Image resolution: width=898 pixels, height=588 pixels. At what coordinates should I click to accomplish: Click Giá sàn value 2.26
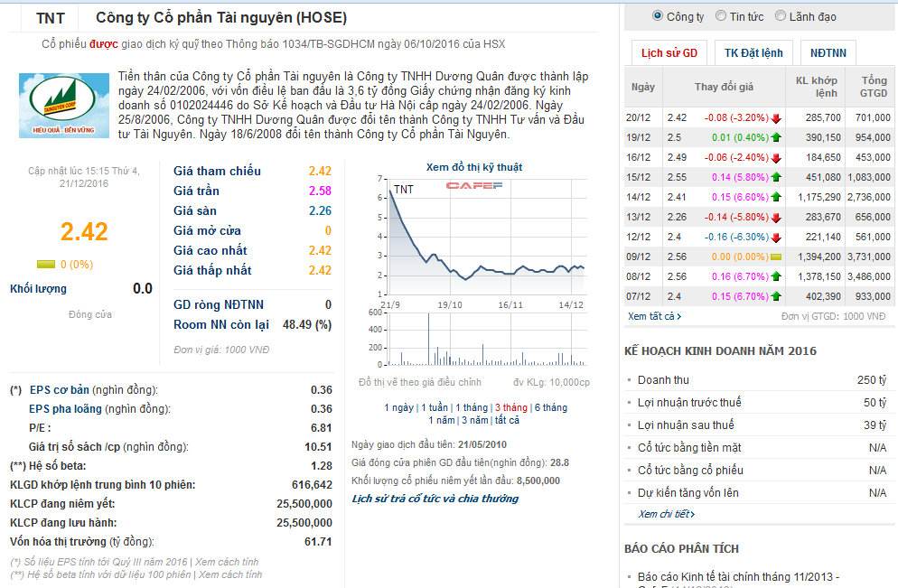coord(320,211)
